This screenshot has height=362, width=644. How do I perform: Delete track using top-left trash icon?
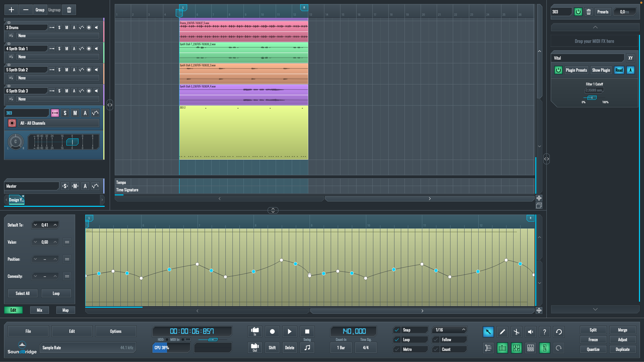[x=69, y=10]
